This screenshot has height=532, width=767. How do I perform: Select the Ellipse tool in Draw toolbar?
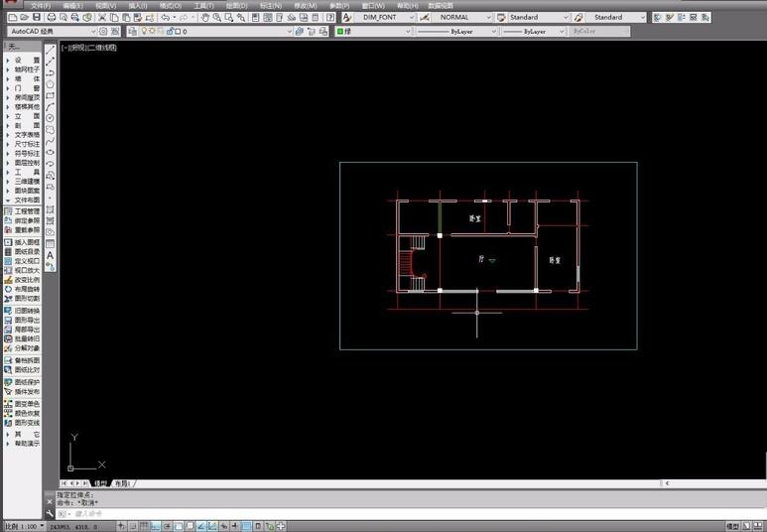tap(50, 152)
